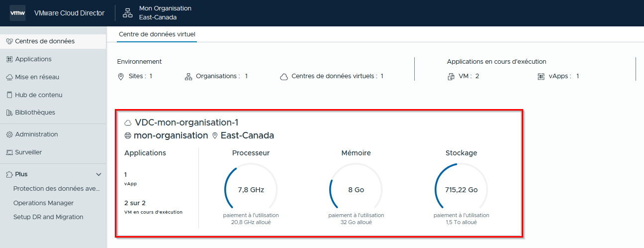Open Hub de contenu in sidebar

(x=53, y=95)
